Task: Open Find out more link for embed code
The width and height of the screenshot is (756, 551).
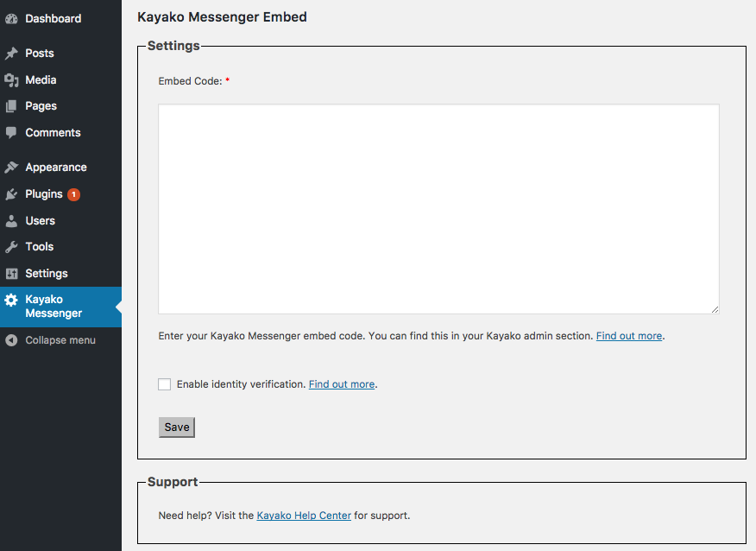Action: click(629, 336)
